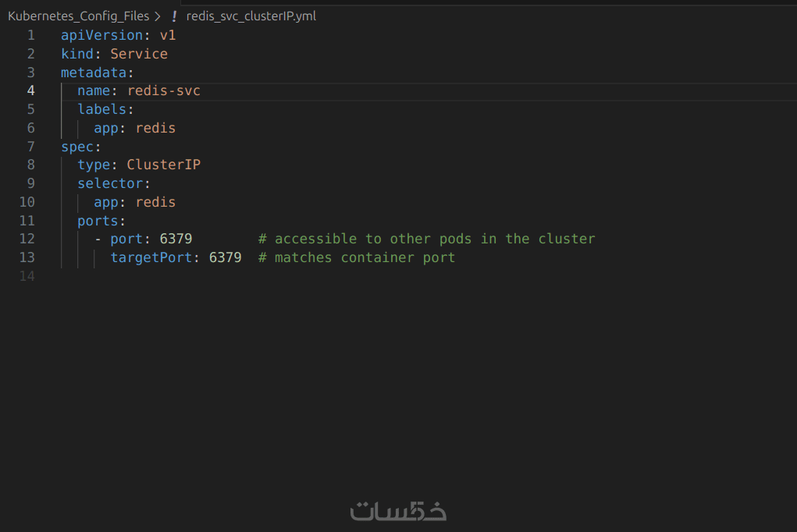Click the matches container port comment
This screenshot has width=797, height=532.
pos(357,257)
